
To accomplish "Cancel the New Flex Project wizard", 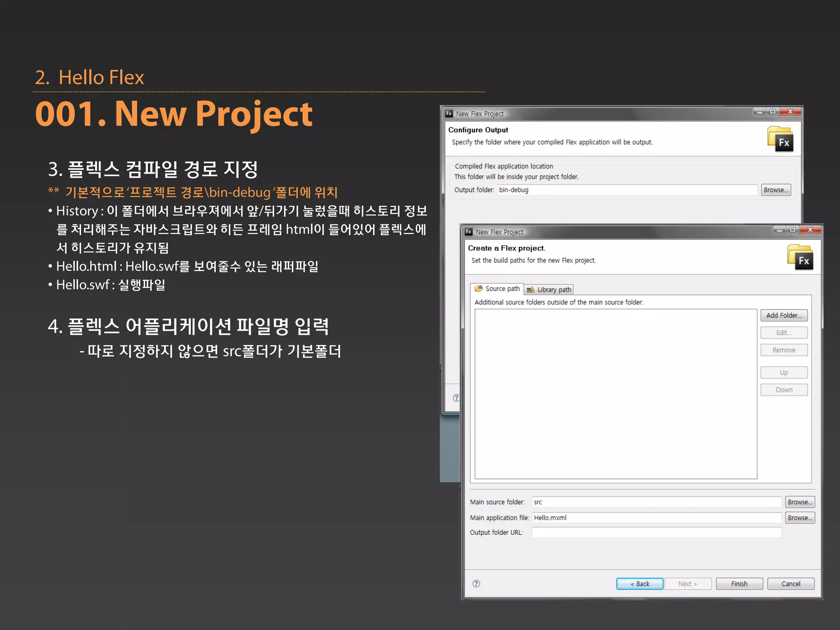I will (791, 584).
